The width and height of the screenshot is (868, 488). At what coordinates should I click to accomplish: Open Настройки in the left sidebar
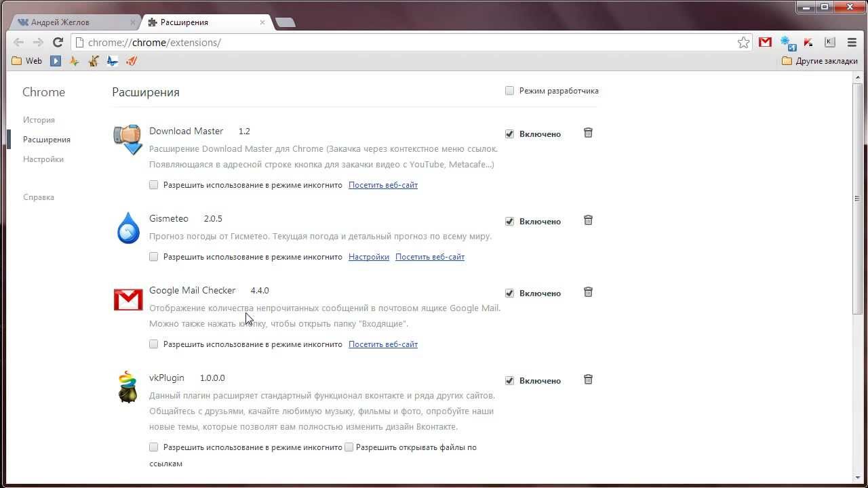pos(43,159)
